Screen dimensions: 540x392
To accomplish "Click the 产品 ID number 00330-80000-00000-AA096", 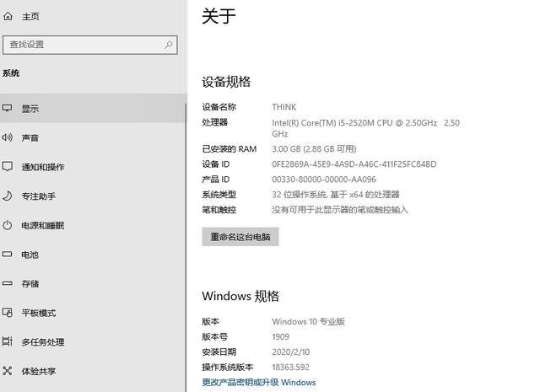I will point(324,180).
